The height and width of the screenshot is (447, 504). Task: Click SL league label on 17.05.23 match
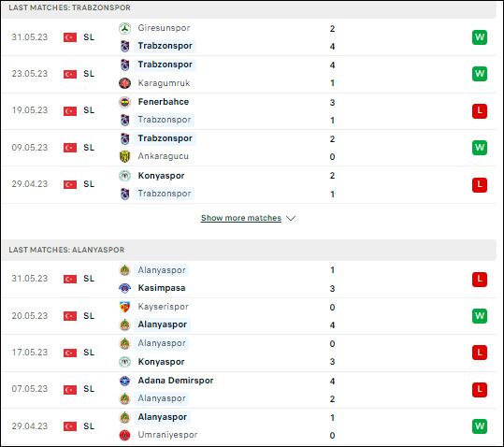click(x=89, y=353)
